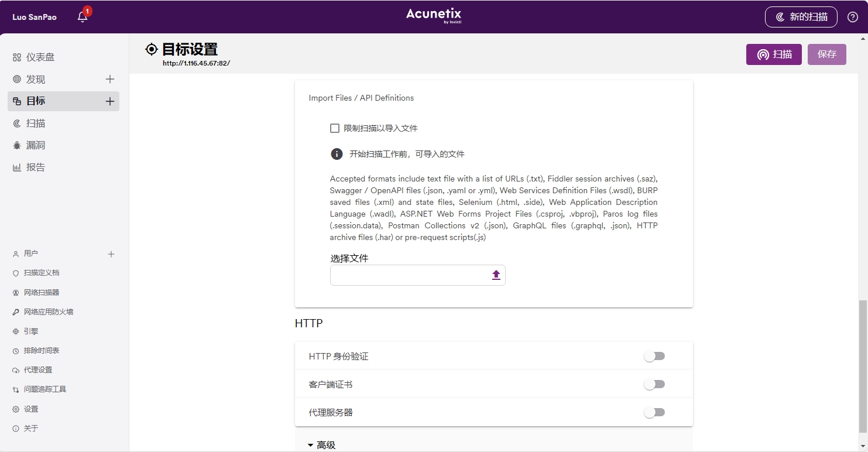Open 代理设置 link
The height and width of the screenshot is (452, 868).
pyautogui.click(x=38, y=370)
